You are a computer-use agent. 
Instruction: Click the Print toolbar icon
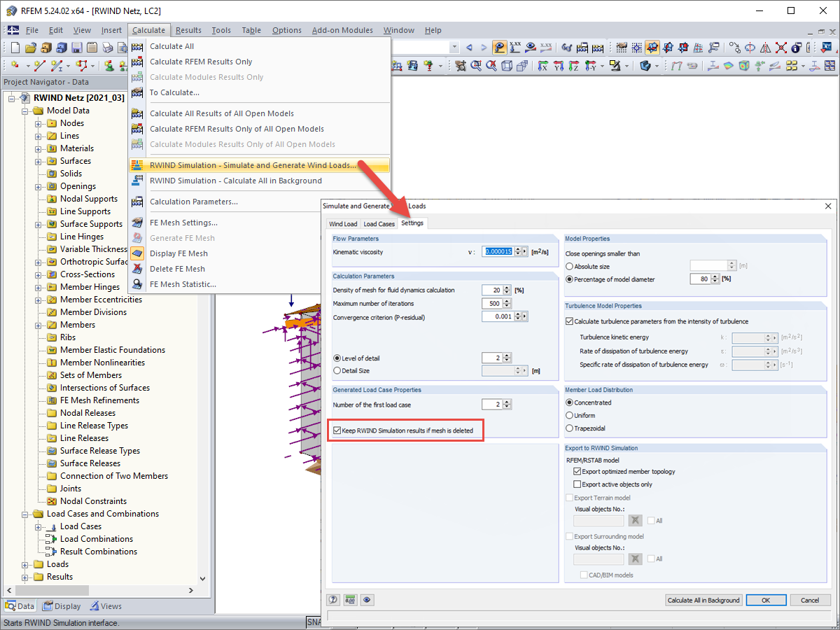(x=107, y=48)
